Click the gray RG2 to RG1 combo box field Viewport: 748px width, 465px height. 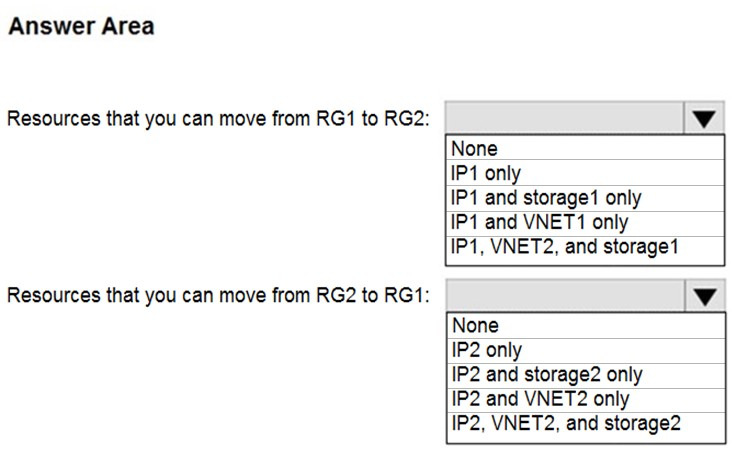(565, 296)
